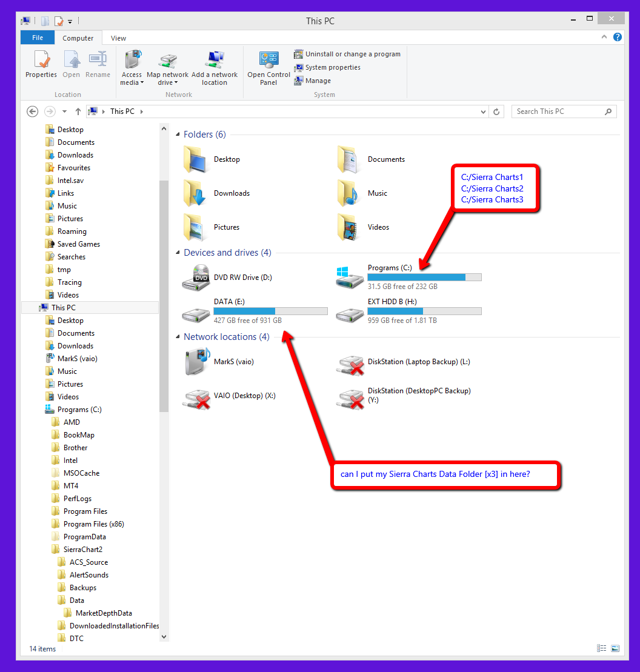Screen dimensions: 640x672
Task: Click the Properties ribbon icon
Action: [x=41, y=64]
